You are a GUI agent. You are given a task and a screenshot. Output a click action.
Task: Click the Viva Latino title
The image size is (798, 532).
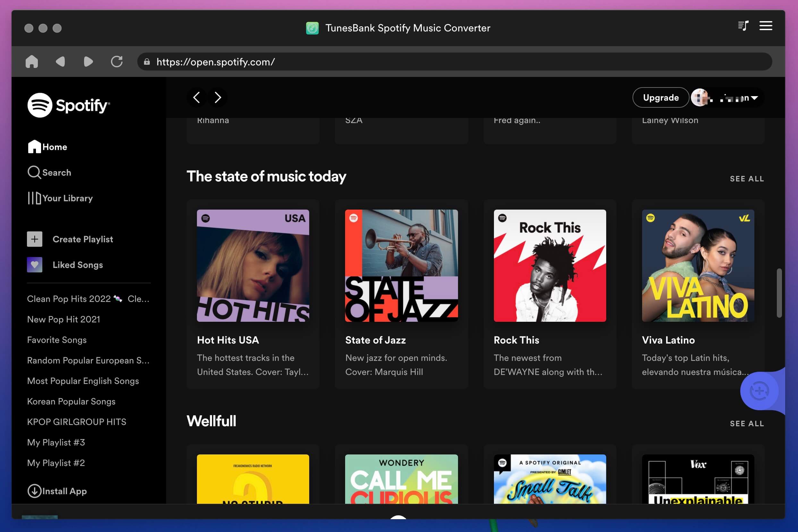pyautogui.click(x=668, y=340)
